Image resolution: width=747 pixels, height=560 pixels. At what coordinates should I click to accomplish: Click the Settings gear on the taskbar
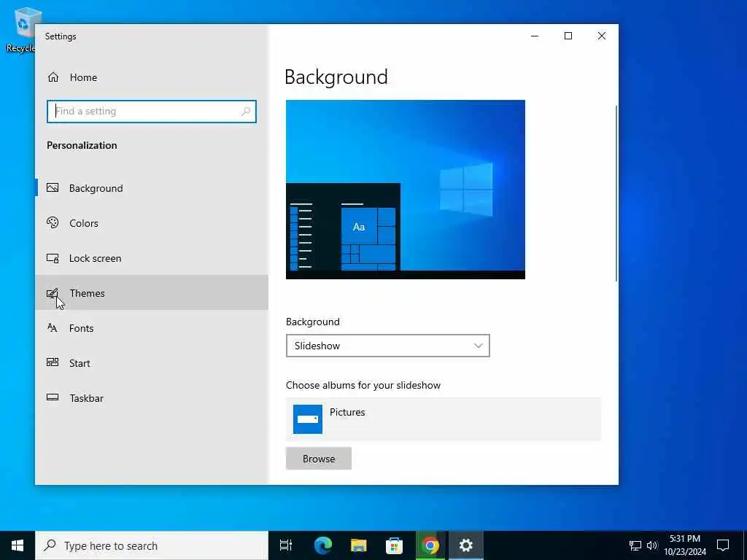[x=466, y=545]
